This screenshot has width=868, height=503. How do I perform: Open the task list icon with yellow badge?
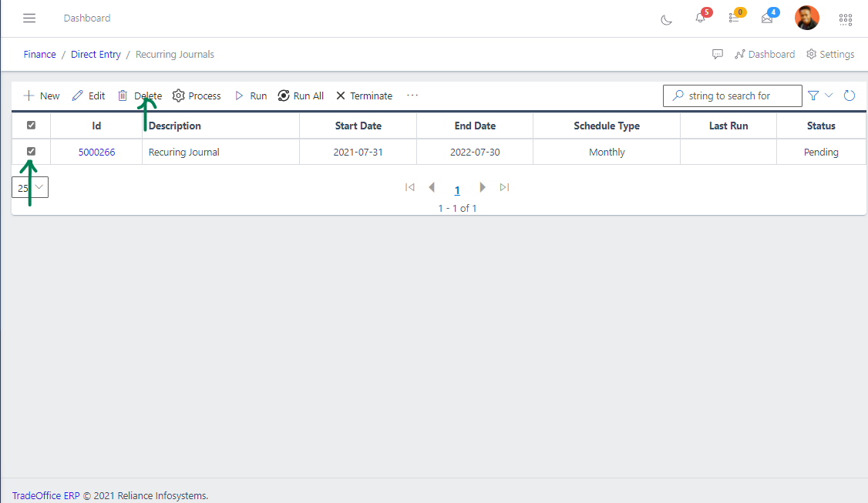[734, 18]
